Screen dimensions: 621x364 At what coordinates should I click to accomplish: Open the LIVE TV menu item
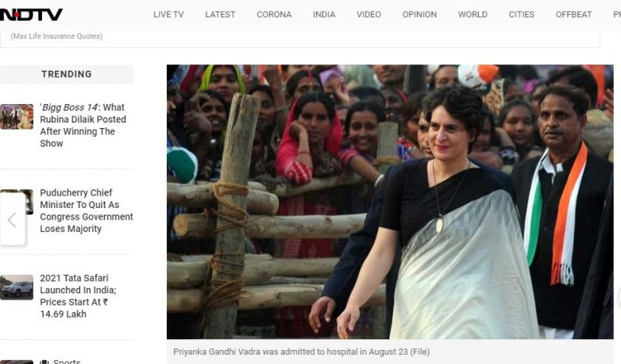(x=168, y=15)
